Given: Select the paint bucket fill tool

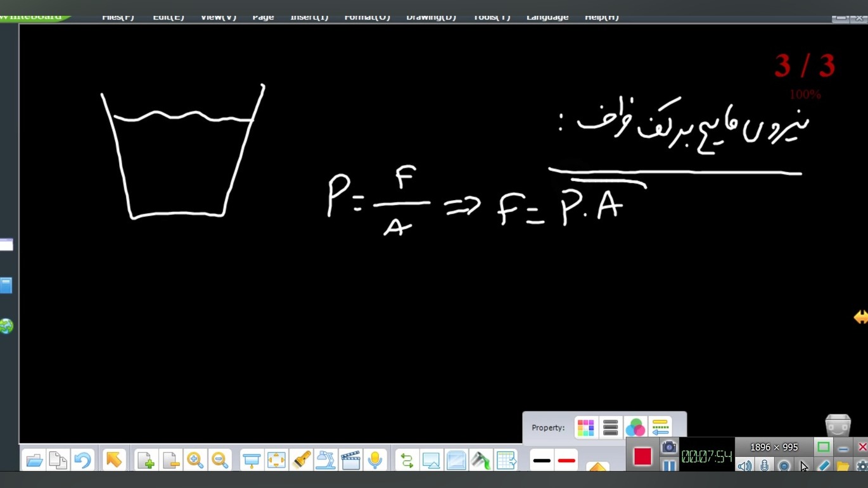Looking at the screenshot, I should pyautogui.click(x=480, y=460).
